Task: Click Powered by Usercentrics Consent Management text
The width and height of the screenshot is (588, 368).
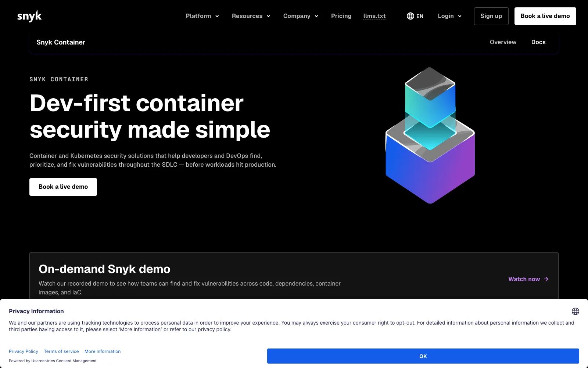Action: point(53,361)
